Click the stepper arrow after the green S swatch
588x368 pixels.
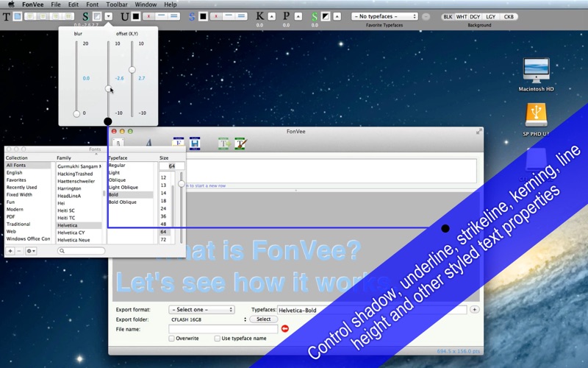[x=337, y=16]
